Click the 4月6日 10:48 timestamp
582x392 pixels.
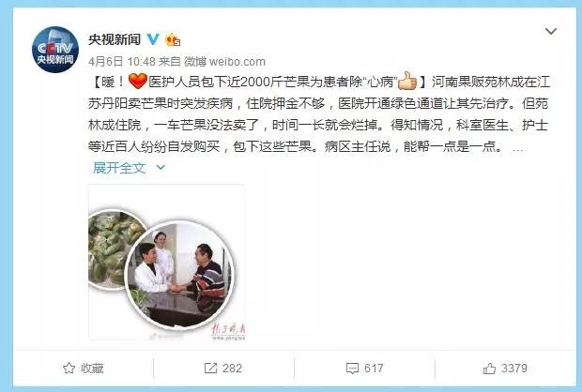122,62
